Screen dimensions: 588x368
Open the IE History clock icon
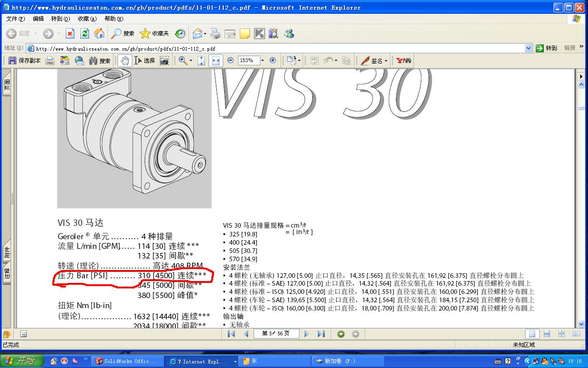[x=180, y=34]
